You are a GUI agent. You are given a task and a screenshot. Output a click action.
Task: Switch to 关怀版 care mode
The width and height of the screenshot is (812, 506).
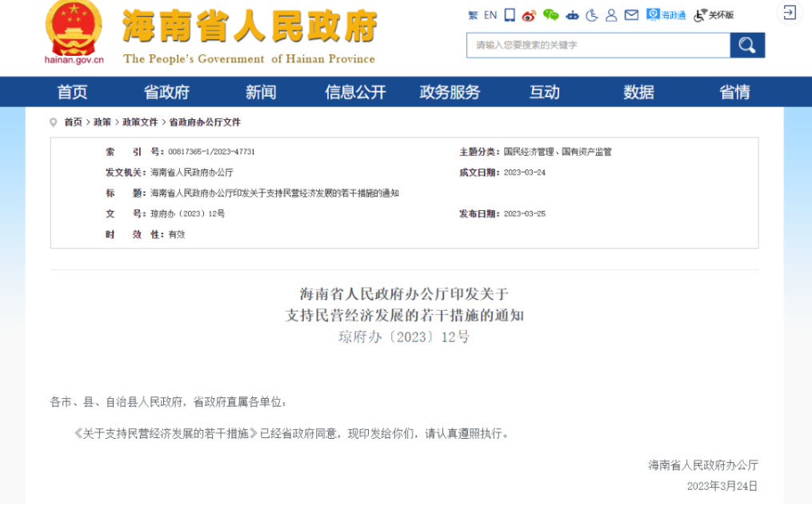pyautogui.click(x=714, y=15)
